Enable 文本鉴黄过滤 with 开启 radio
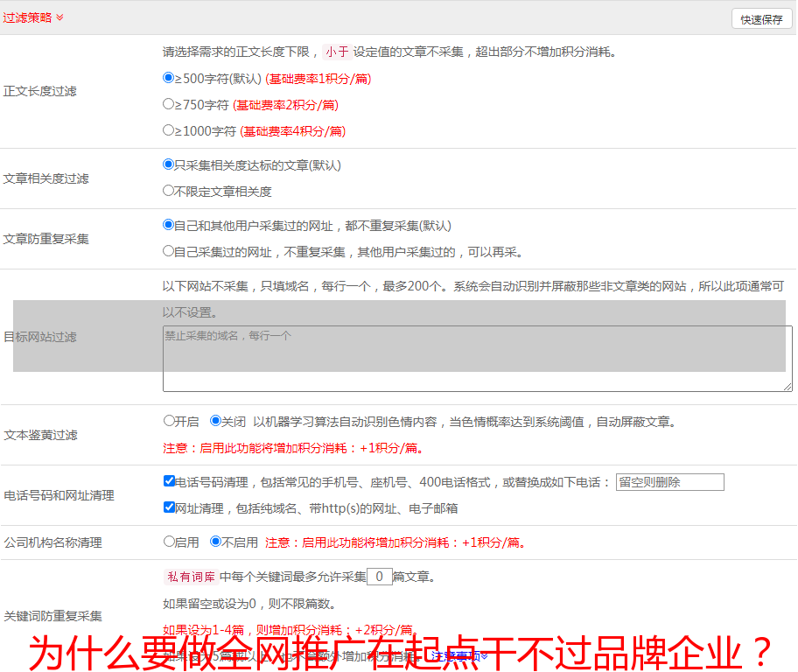This screenshot has height=672, width=798. click(169, 421)
